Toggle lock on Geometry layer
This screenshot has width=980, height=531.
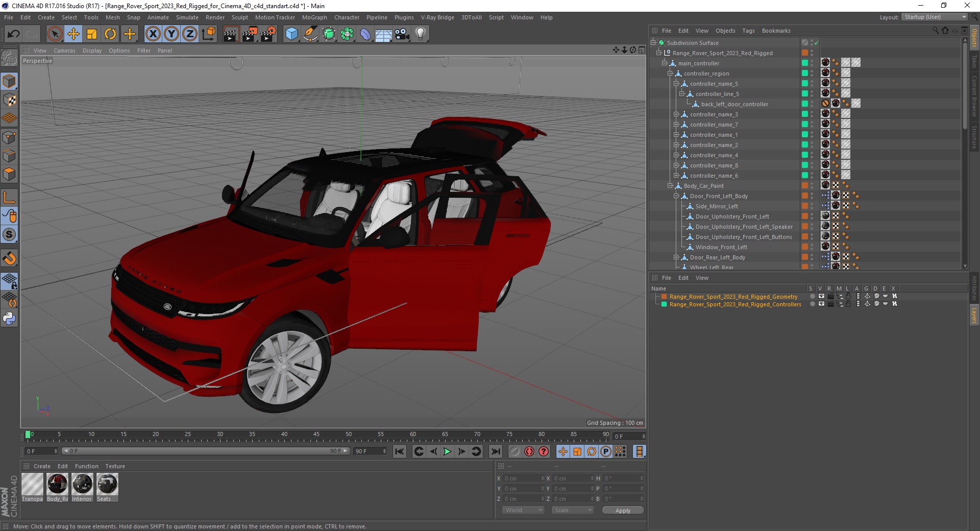click(848, 296)
